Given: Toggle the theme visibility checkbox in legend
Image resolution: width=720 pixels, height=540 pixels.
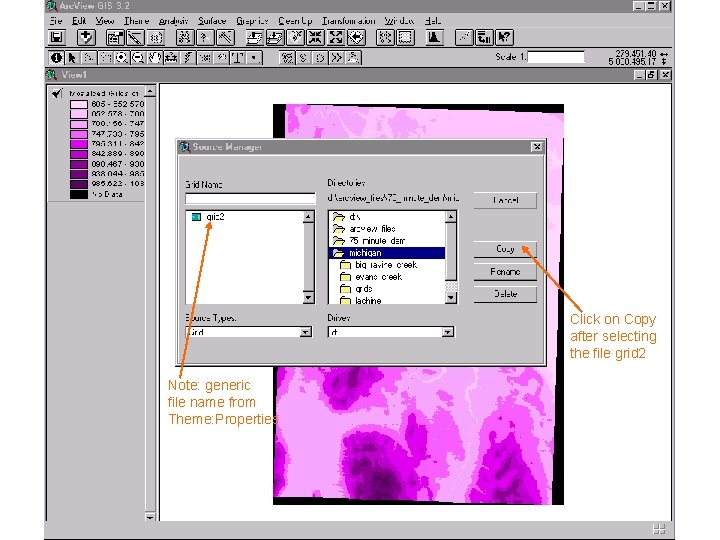Looking at the screenshot, I should click(57, 93).
